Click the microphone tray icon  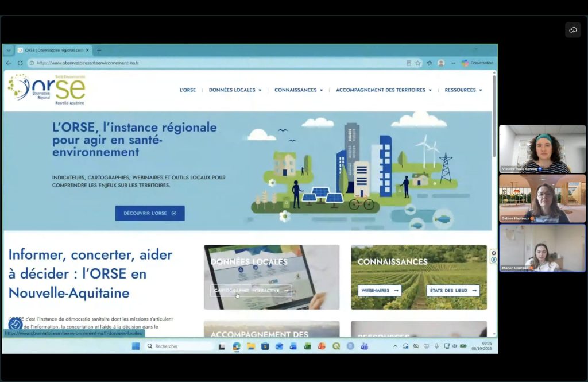(436, 346)
